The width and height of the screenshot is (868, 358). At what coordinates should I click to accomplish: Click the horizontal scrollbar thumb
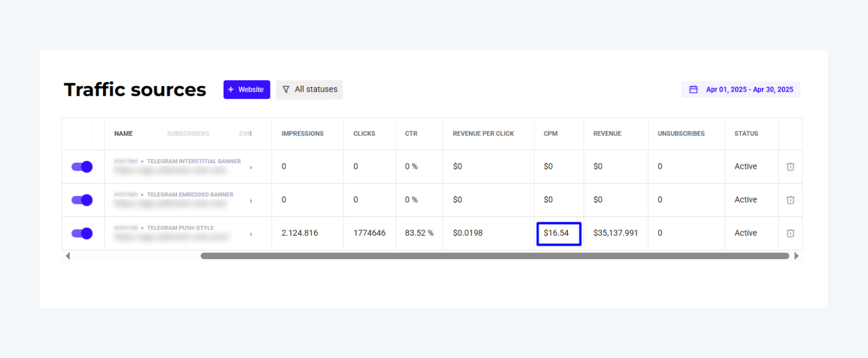coord(494,256)
